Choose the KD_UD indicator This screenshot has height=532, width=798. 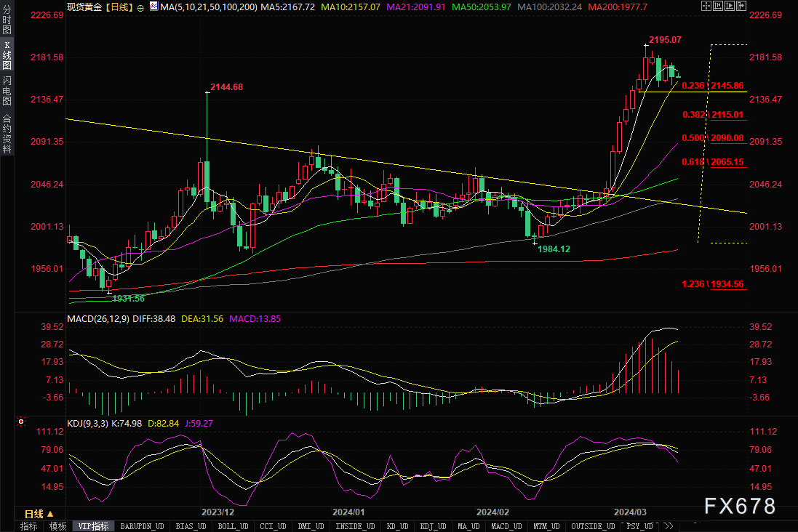(x=397, y=526)
